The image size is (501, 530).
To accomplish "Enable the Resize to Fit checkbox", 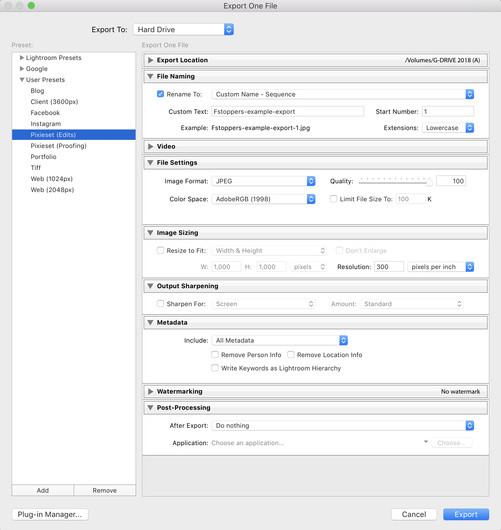I will pos(160,250).
